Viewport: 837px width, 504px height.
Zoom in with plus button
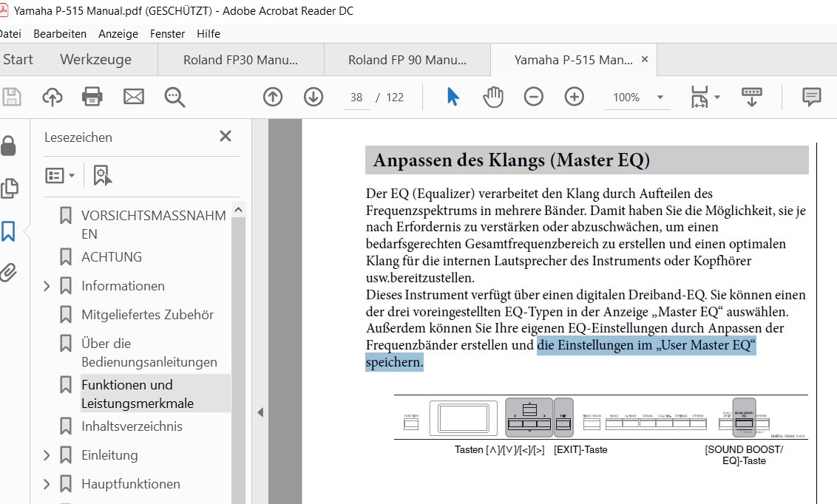point(575,97)
